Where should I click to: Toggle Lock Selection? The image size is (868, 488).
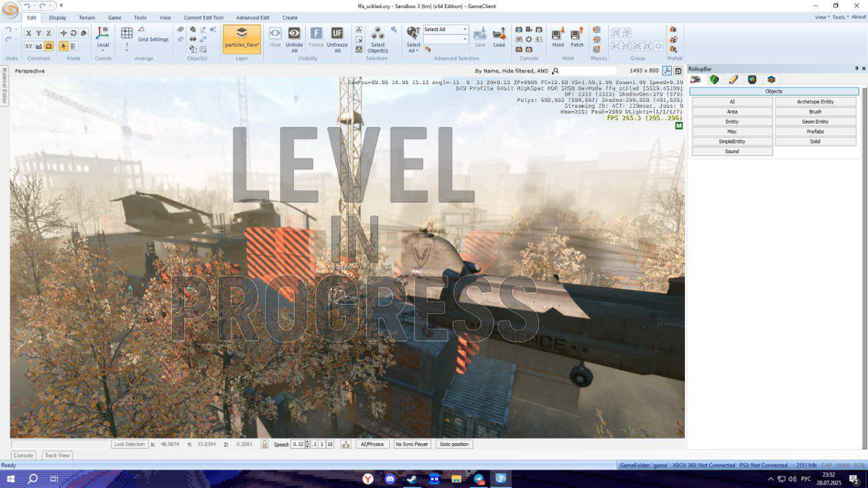[x=129, y=444]
